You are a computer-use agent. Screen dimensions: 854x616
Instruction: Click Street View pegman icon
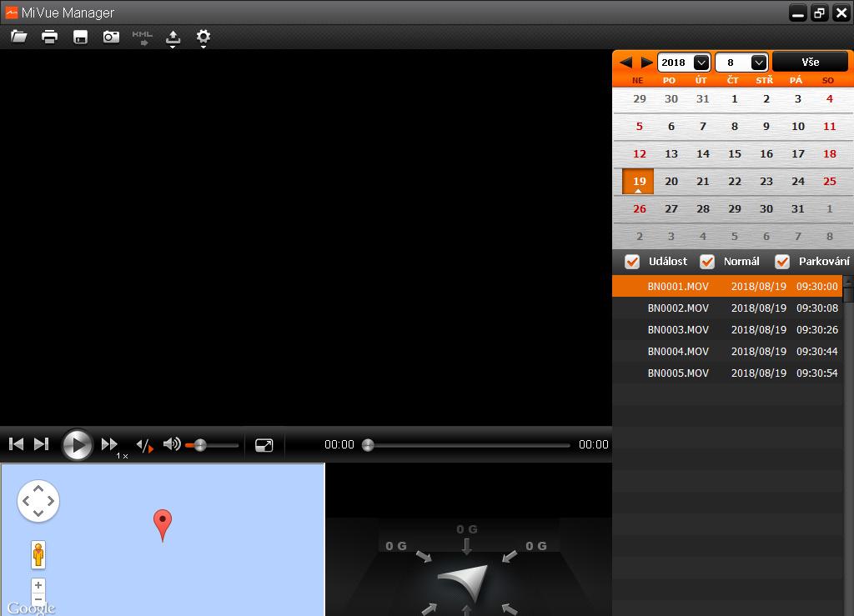click(38, 555)
